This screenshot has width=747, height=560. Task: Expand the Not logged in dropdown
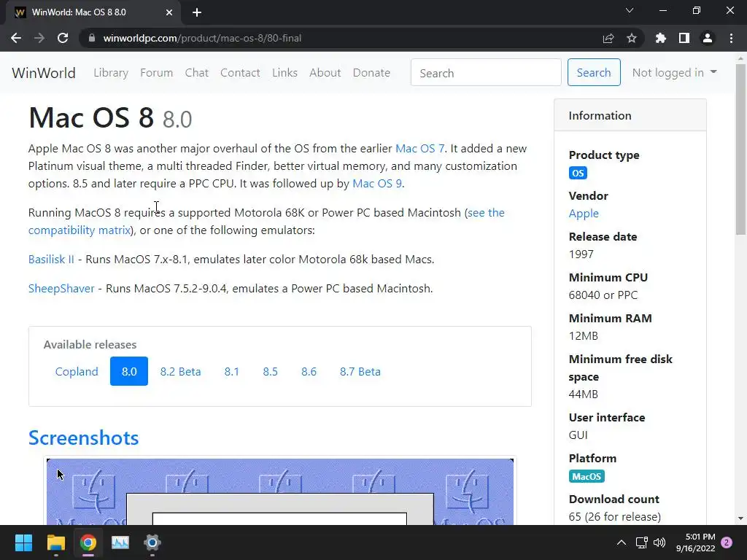coord(674,72)
